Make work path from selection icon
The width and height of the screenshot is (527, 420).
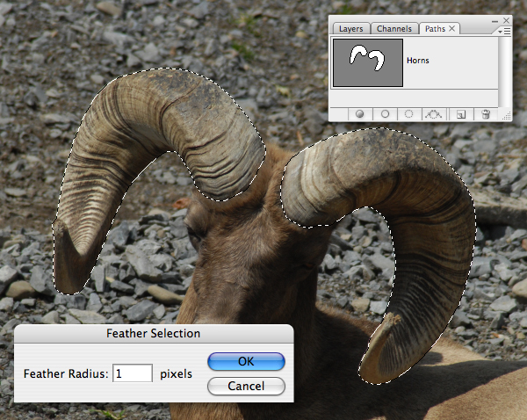tap(434, 114)
